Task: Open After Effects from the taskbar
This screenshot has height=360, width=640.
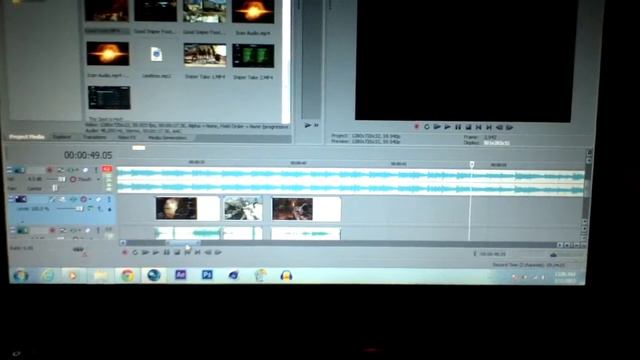Action: (x=180, y=275)
